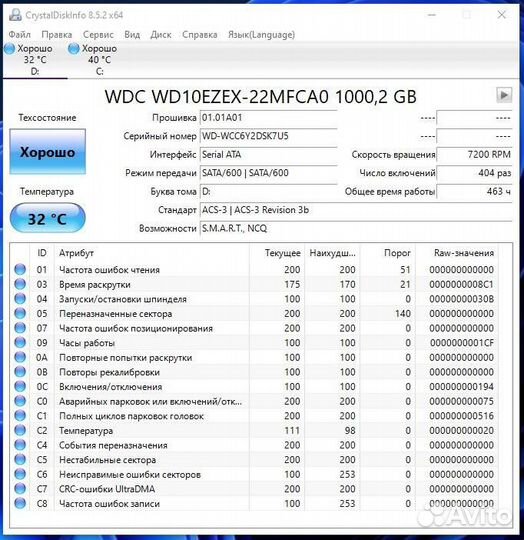Select row Частота ошибок чтения
Viewport: 524px width, 540px height.
[x=254, y=269]
